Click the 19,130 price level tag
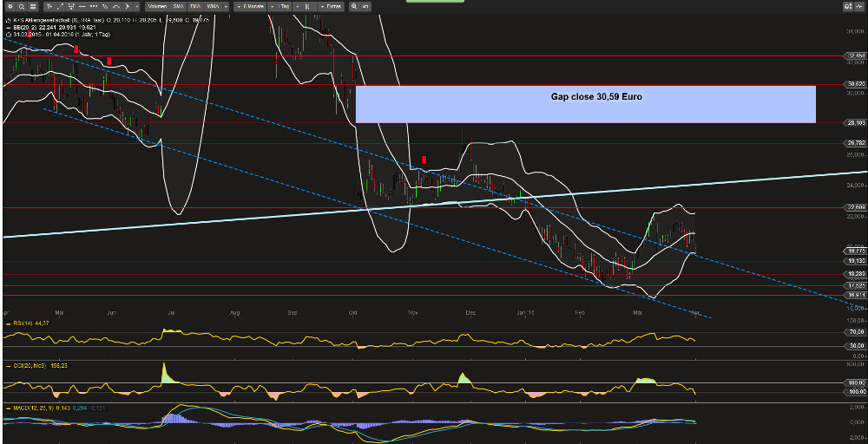Image resolution: width=868 pixels, height=444 pixels. (x=857, y=261)
